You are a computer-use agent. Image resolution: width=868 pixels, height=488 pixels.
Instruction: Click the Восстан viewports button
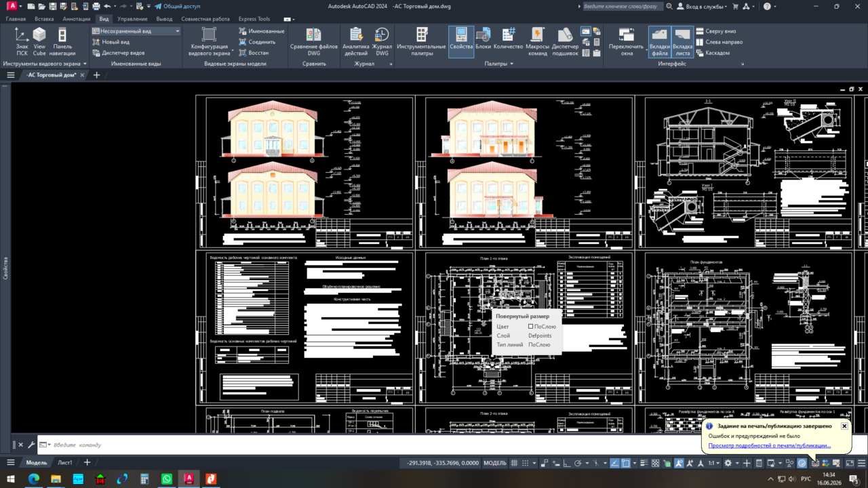coord(254,52)
